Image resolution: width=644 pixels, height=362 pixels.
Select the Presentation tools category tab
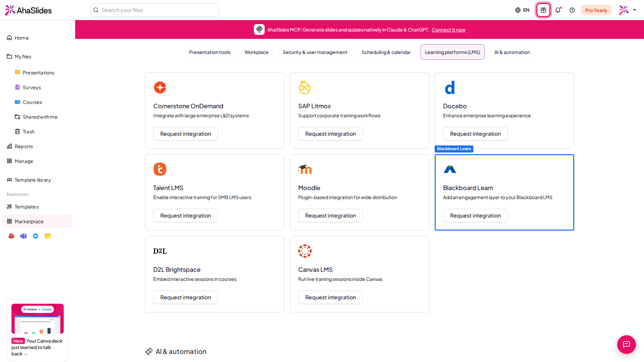pyautogui.click(x=210, y=52)
